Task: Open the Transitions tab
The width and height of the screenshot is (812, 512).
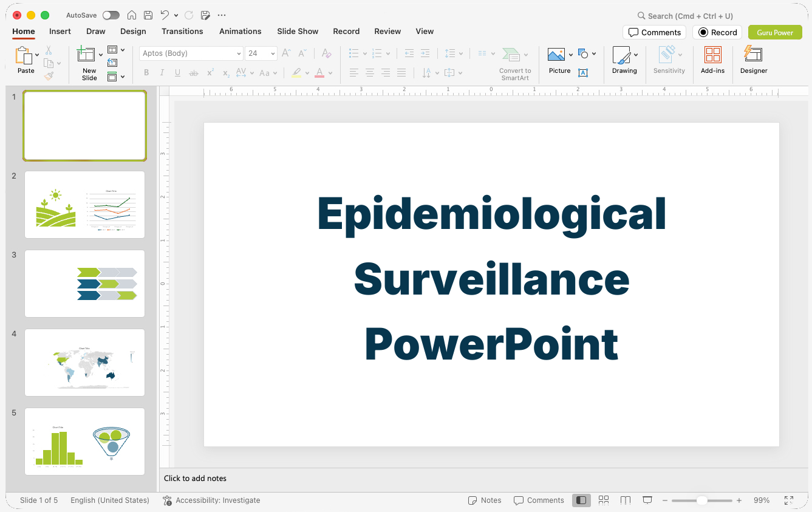Action: point(182,31)
